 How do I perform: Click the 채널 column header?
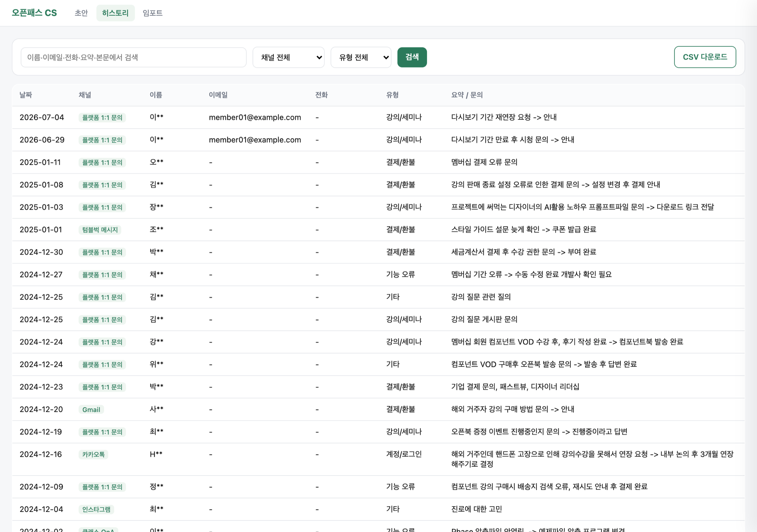[x=85, y=95]
